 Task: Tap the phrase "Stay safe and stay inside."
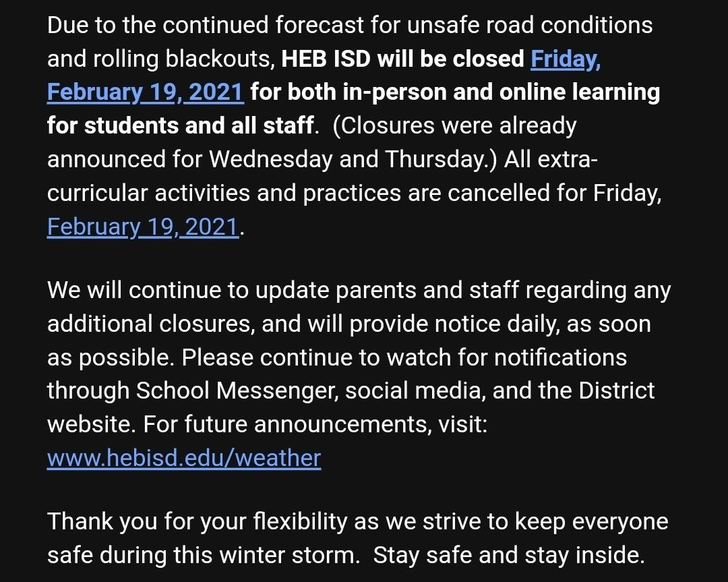[509, 555]
